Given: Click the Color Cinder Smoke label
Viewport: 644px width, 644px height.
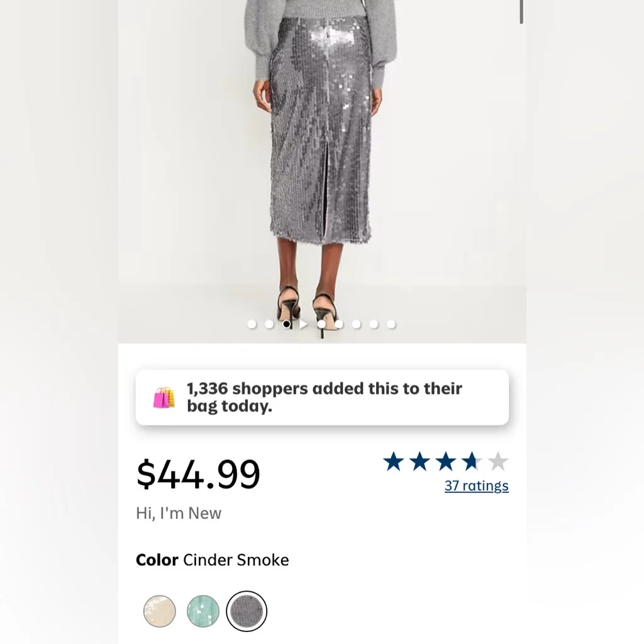Looking at the screenshot, I should 213,560.
